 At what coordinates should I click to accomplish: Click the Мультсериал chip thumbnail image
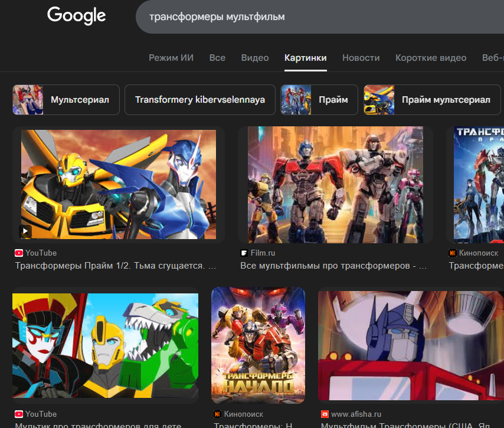tap(28, 100)
